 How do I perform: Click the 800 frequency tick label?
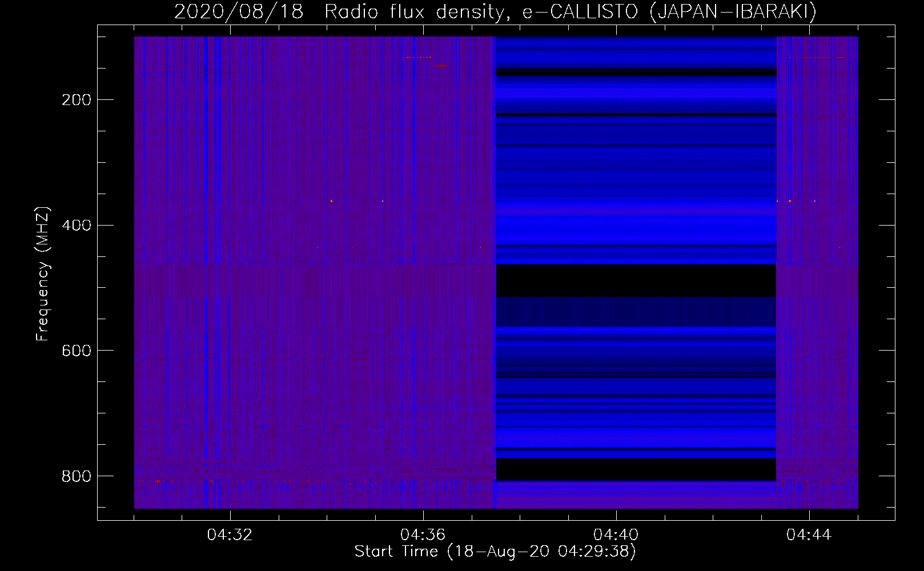tap(77, 476)
